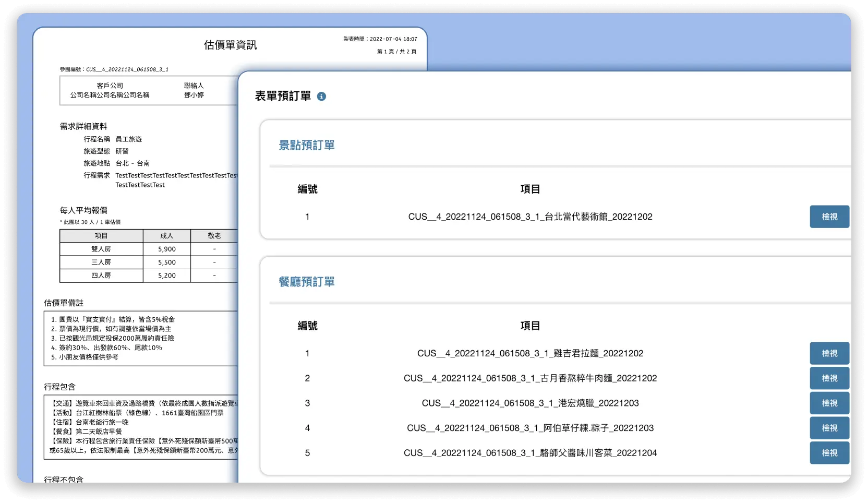Click the page indicator 第 1 頁 / 共 2 頁
The height and width of the screenshot is (503, 868).
(396, 52)
